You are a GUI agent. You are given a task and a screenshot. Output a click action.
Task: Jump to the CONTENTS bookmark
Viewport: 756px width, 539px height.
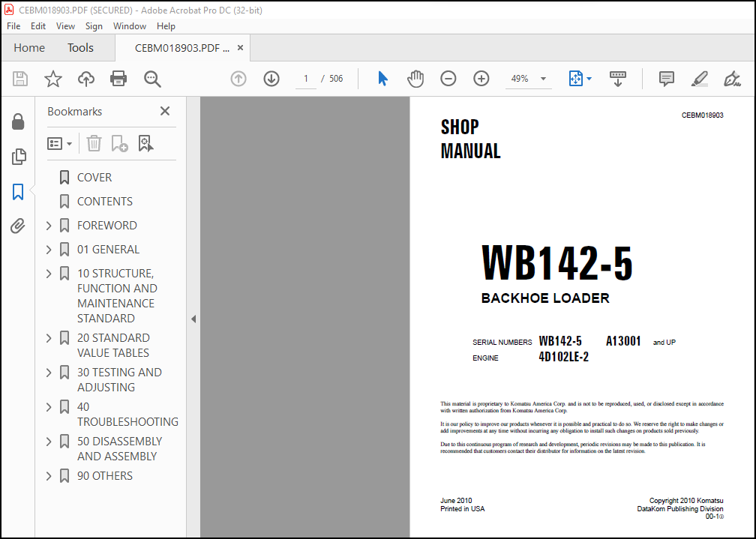pyautogui.click(x=105, y=202)
